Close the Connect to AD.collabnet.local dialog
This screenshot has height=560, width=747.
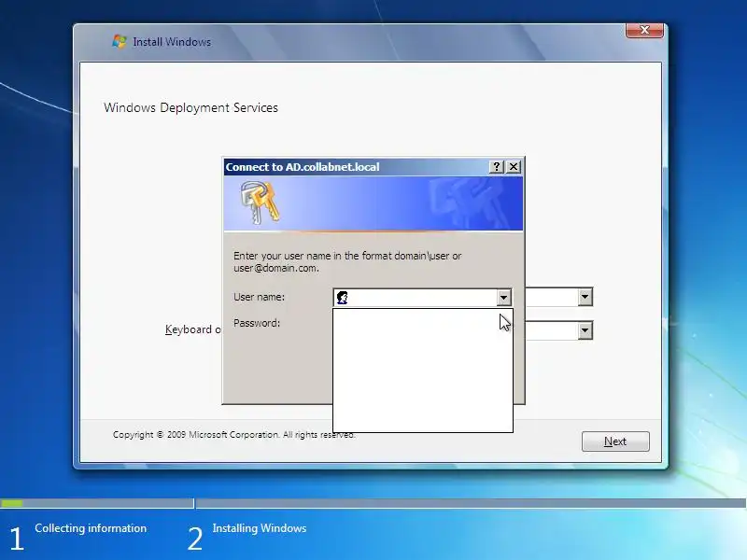[514, 167]
